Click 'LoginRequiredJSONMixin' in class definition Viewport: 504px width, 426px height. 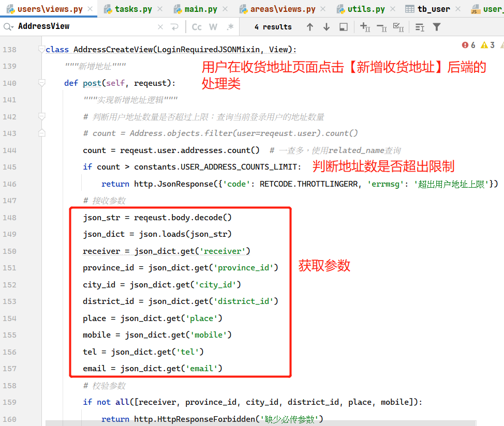pos(209,50)
